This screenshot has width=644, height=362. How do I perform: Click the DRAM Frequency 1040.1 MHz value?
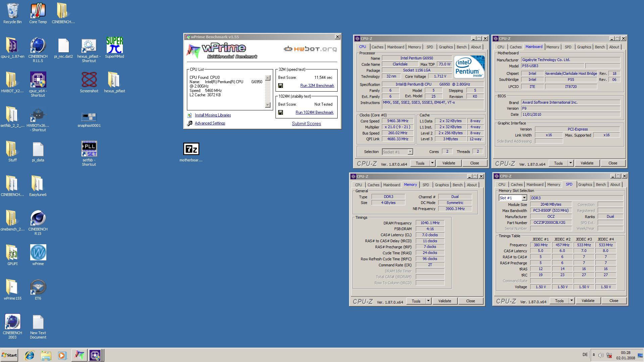coord(430,223)
